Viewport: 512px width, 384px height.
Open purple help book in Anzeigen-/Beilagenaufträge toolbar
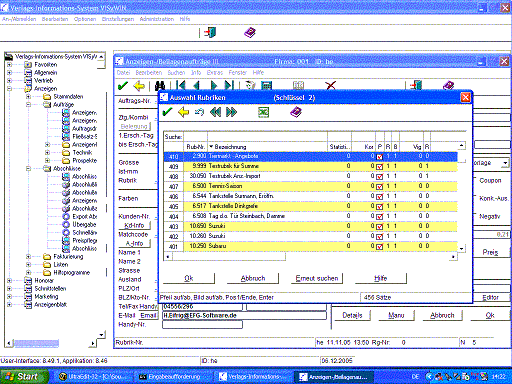[x=448, y=86]
